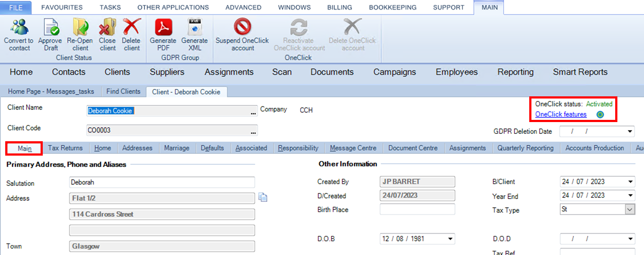Generate PDF from the GDPR Group
Image resolution: width=644 pixels, height=255 pixels.
[x=163, y=27]
